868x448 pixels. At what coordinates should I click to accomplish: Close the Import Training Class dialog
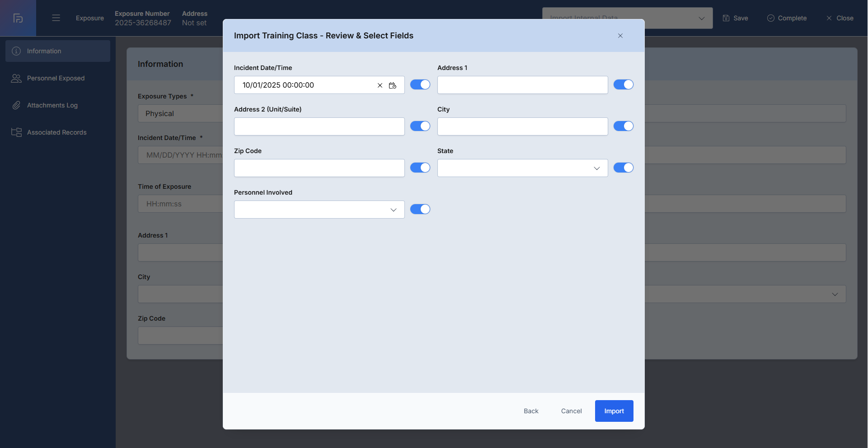[x=620, y=36]
